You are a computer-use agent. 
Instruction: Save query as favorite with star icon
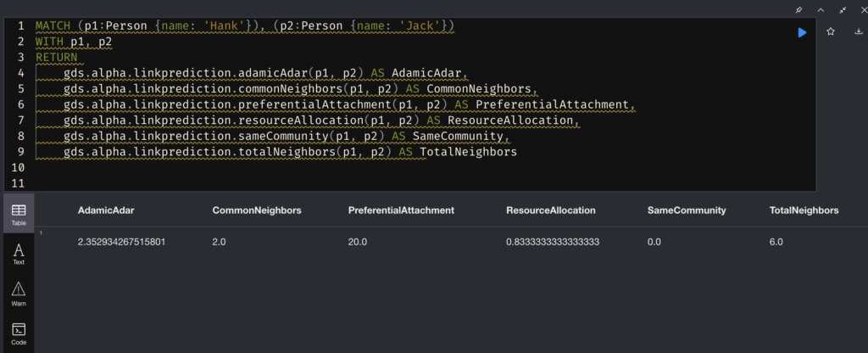(831, 31)
